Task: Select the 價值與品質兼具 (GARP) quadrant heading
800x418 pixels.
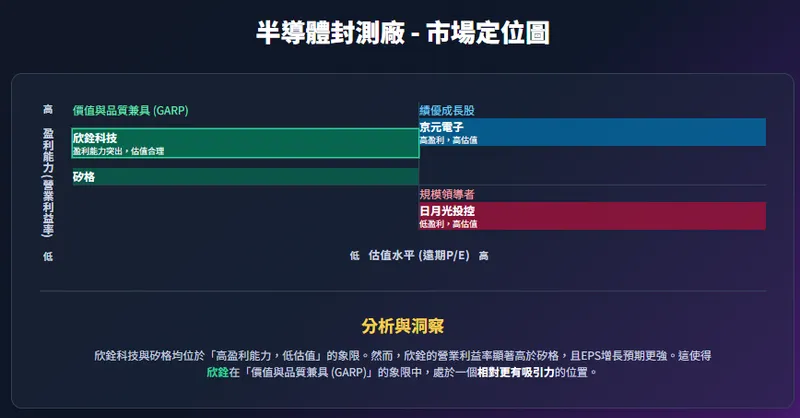Action: point(130,110)
